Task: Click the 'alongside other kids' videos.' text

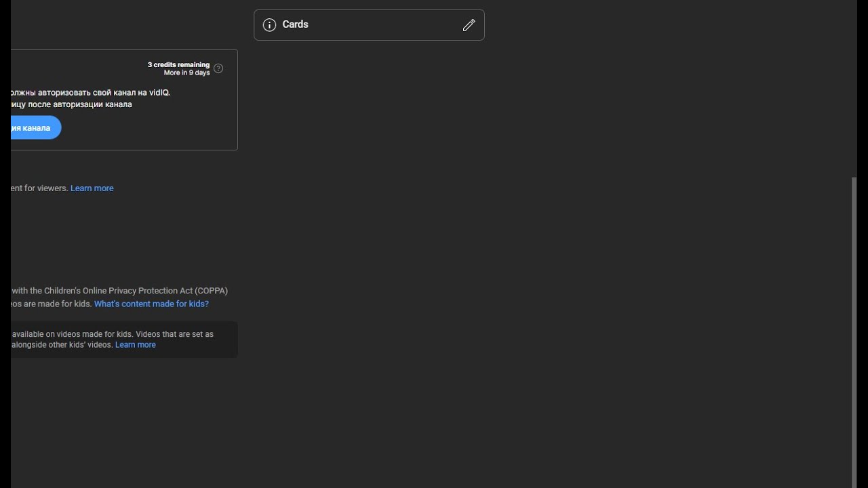Action: [62, 345]
